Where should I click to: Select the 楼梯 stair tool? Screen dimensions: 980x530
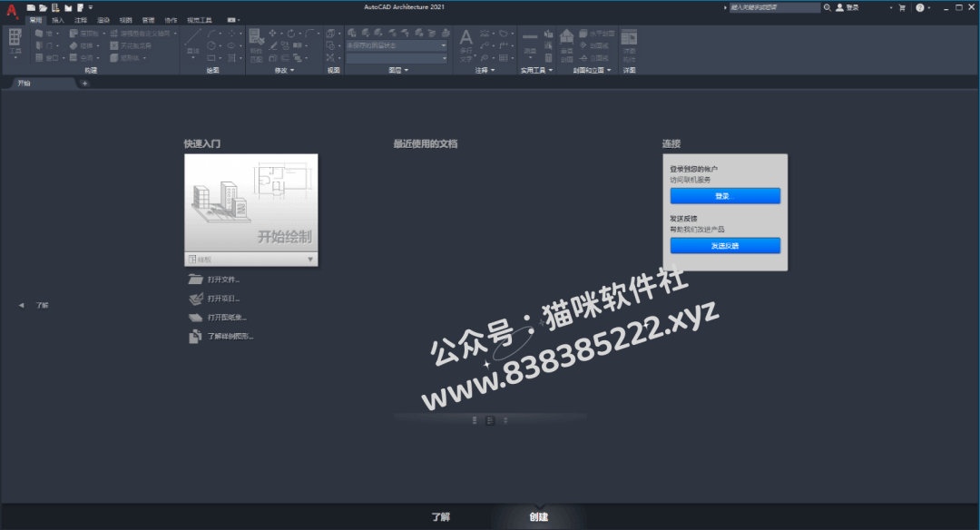coord(83,45)
